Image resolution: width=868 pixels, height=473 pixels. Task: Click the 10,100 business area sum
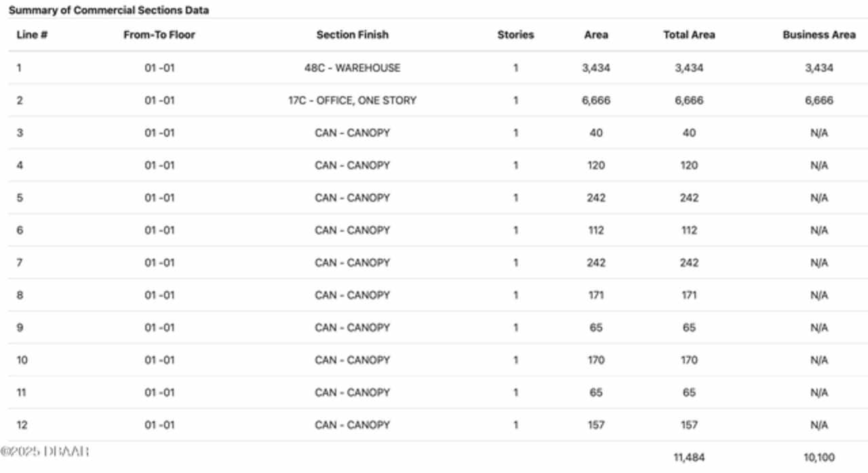[819, 457]
